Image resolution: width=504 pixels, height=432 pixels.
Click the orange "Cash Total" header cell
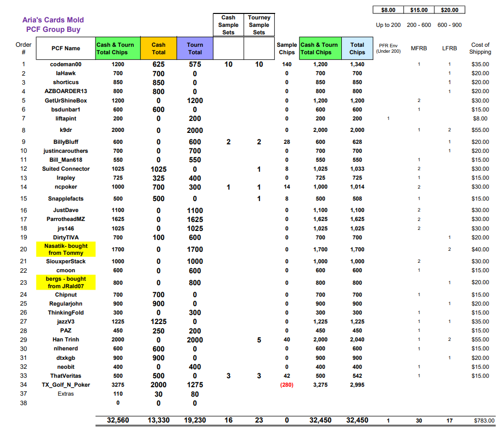click(159, 48)
